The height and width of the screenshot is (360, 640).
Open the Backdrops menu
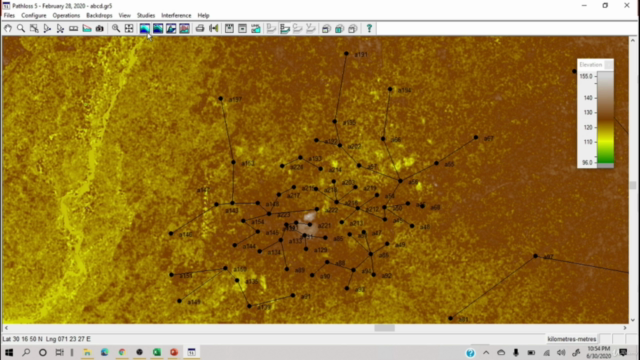point(99,16)
